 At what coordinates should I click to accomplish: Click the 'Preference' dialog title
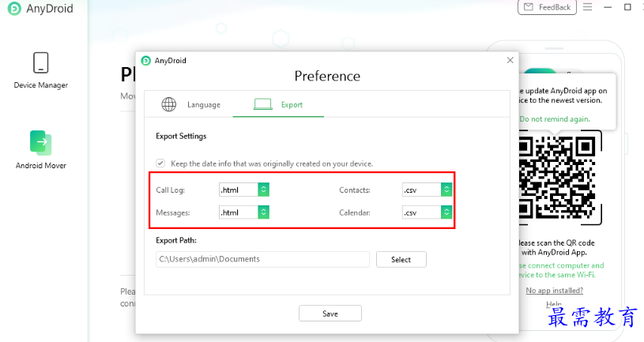[x=327, y=77]
